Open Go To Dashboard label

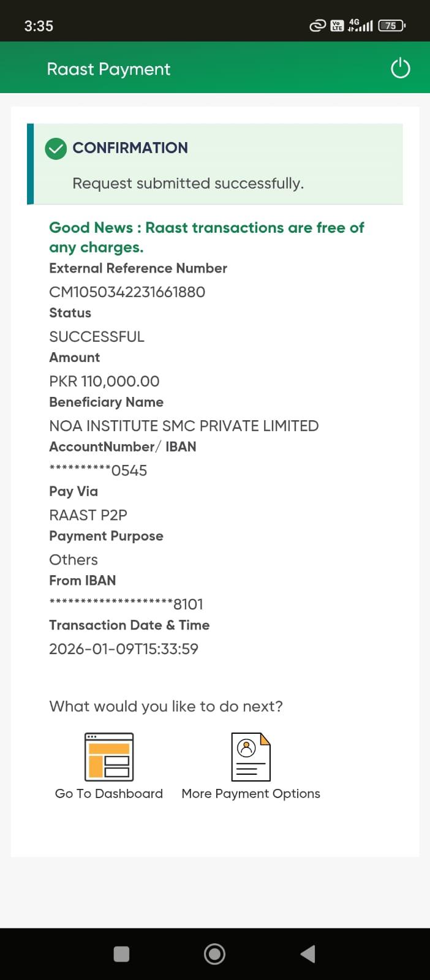pos(109,794)
